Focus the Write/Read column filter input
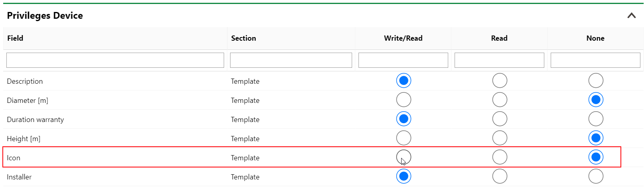 point(403,60)
